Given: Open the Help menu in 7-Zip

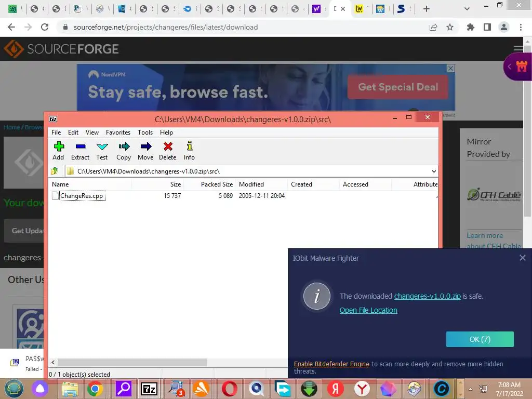Looking at the screenshot, I should point(166,132).
